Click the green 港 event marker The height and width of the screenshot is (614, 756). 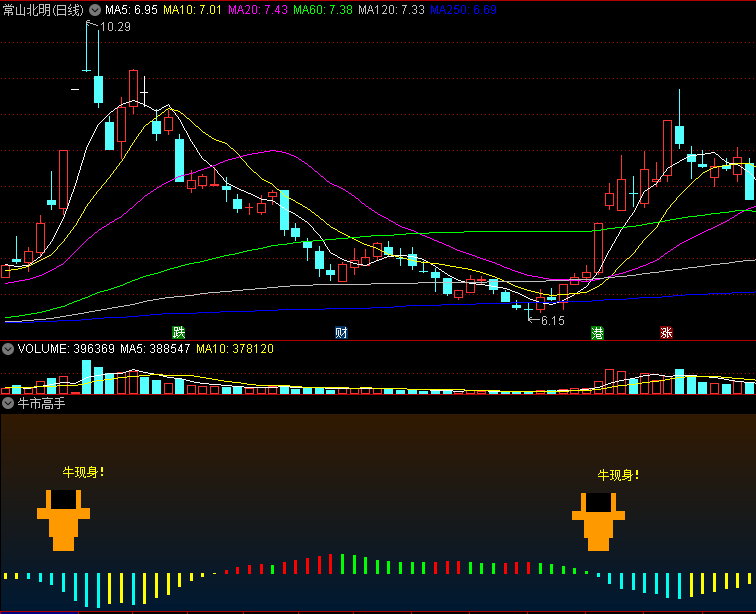click(597, 332)
